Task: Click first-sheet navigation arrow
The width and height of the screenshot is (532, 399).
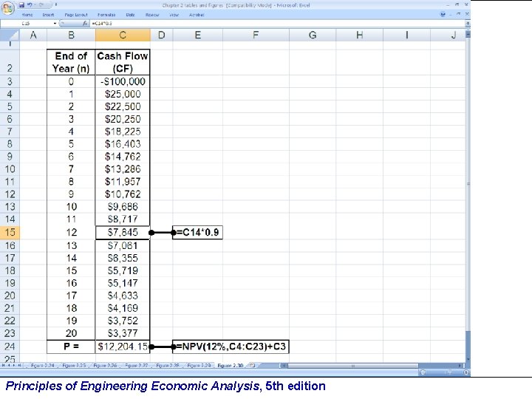Action: tap(4, 366)
